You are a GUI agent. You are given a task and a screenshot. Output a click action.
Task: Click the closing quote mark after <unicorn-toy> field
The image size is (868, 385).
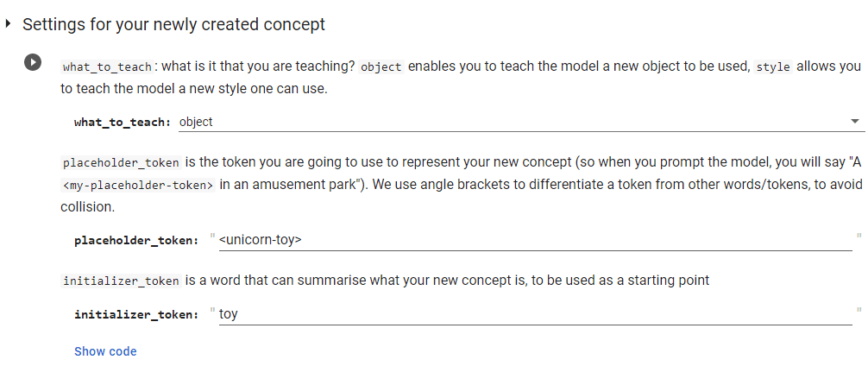(859, 236)
